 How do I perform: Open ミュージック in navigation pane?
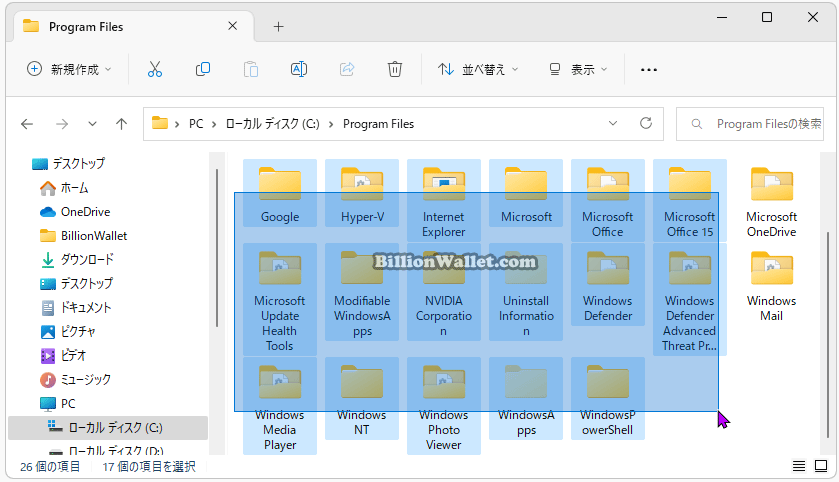[75, 379]
